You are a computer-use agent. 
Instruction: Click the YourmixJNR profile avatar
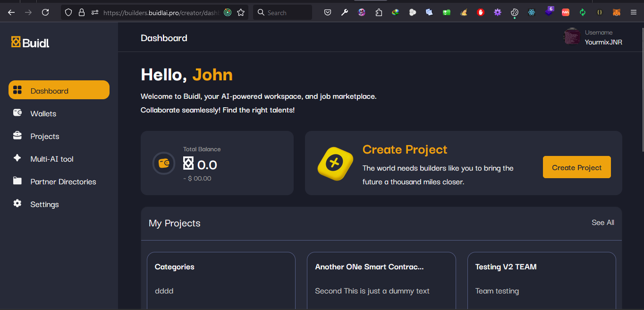(571, 36)
